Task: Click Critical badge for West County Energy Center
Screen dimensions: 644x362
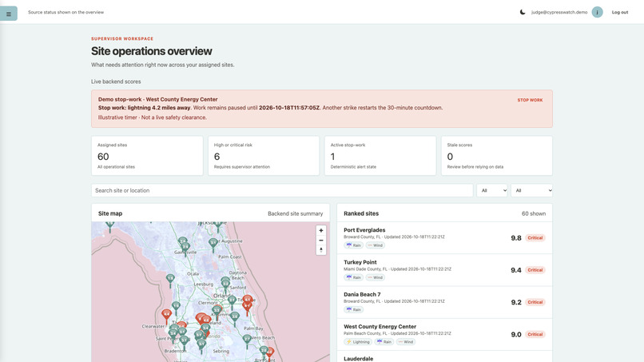Action: pos(535,335)
